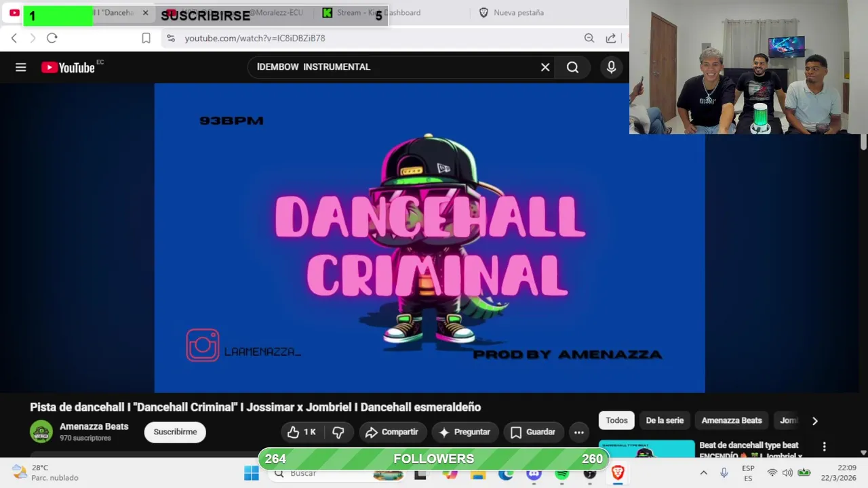Open Amenazza Beats channel avatar

point(41,431)
